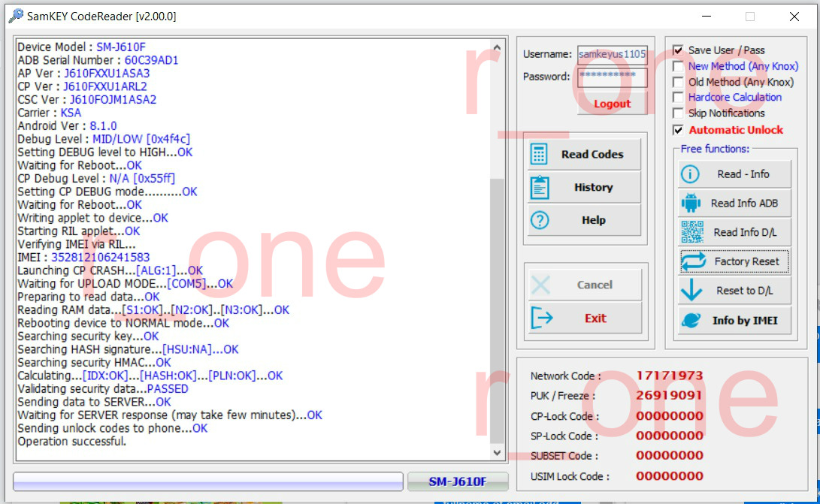Click Factory Reset button label
This screenshot has height=504, width=820.
(747, 261)
